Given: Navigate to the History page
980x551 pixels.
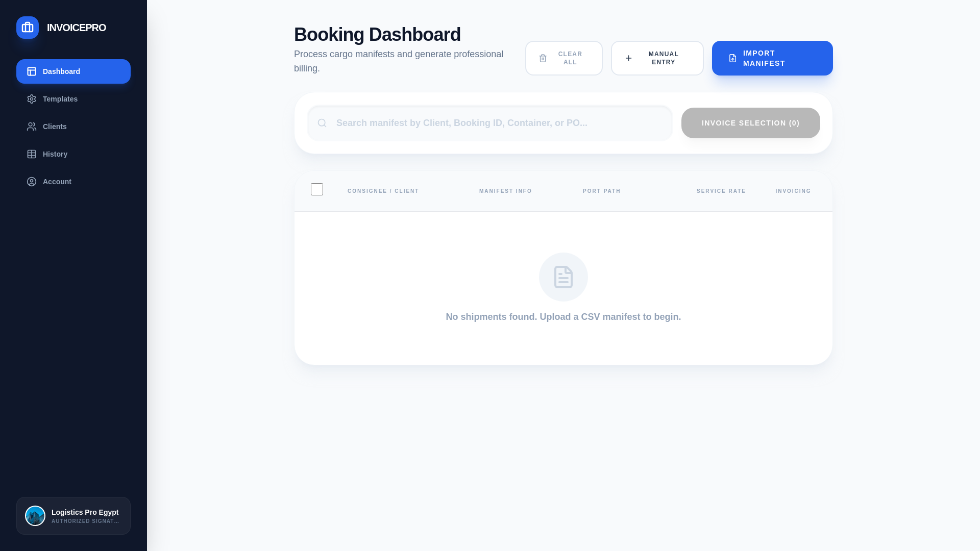Looking at the screenshot, I should (x=73, y=154).
